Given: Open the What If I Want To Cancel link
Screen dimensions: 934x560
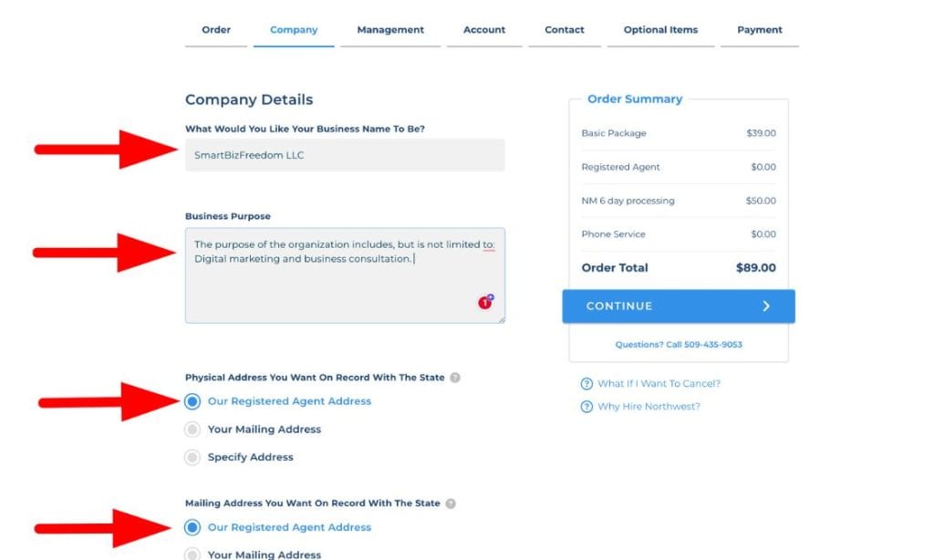Looking at the screenshot, I should coord(659,384).
